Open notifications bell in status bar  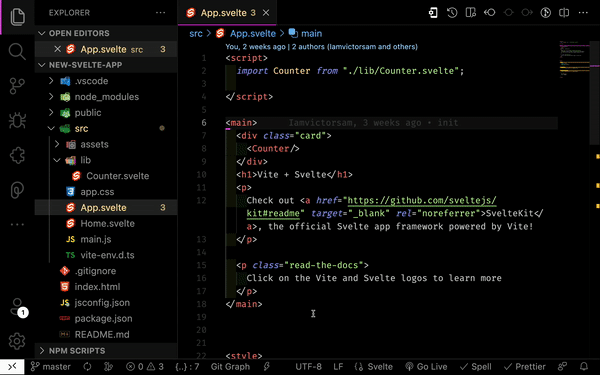tap(584, 367)
